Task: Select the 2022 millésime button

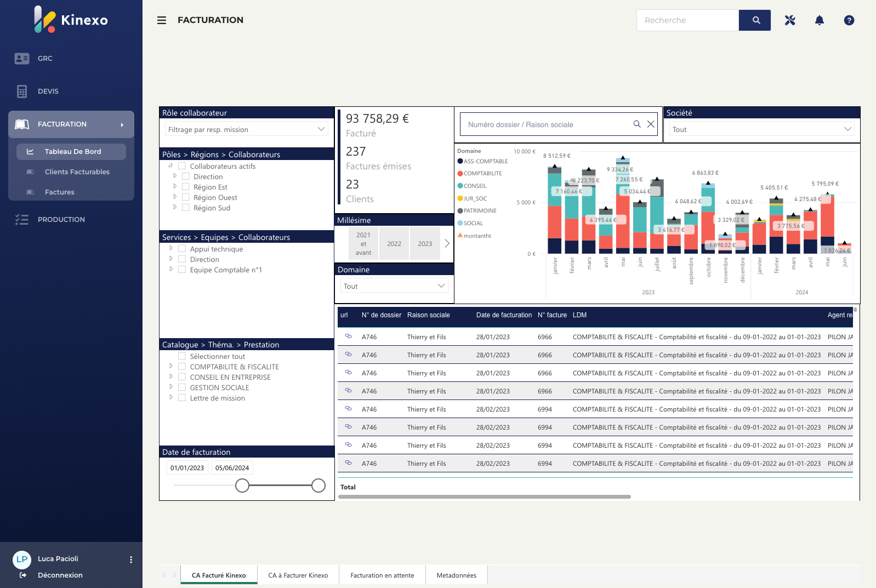Action: pos(394,244)
